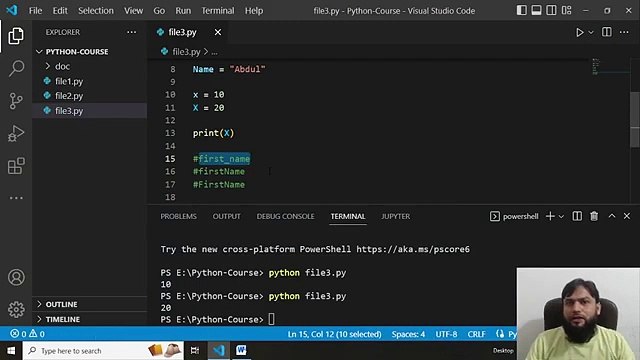Screen dimensions: 640x360
Task: Open Task View on taskbar
Action: pos(195,351)
